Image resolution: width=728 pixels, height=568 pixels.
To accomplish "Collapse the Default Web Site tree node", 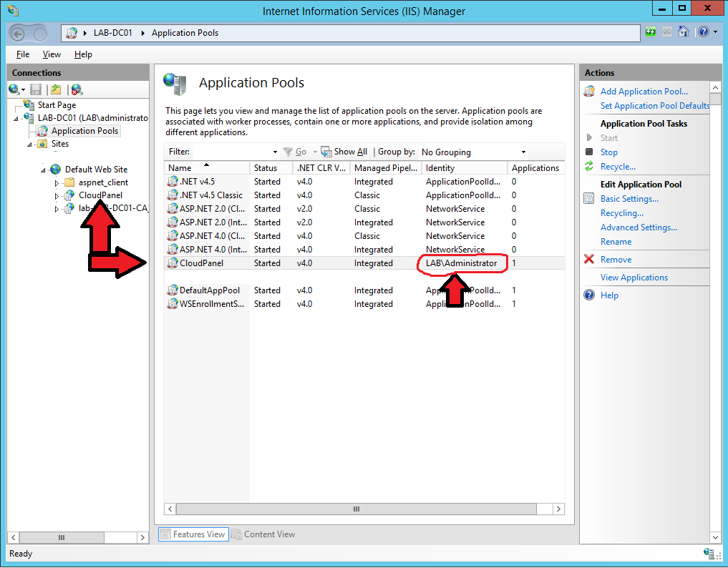I will click(44, 170).
